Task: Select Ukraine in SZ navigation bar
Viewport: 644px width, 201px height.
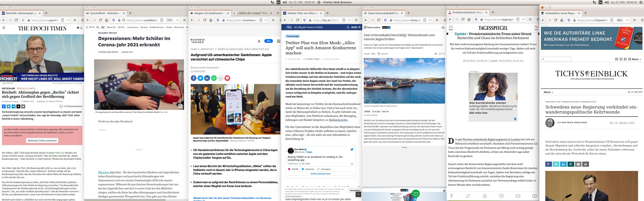Action: [144, 27]
